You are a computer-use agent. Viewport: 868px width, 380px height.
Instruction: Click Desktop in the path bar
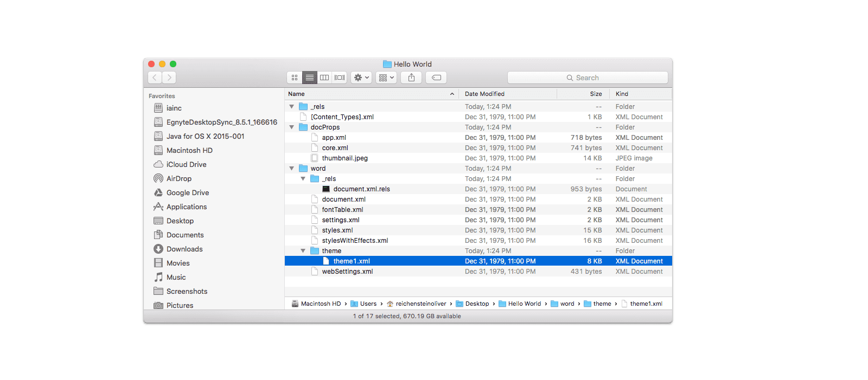[x=477, y=304]
